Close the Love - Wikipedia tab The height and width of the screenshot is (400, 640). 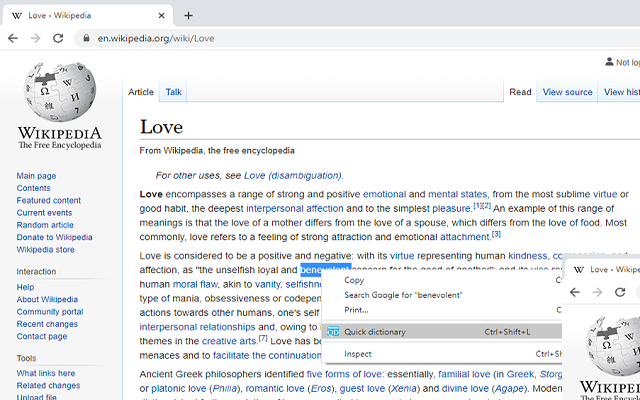(x=162, y=16)
